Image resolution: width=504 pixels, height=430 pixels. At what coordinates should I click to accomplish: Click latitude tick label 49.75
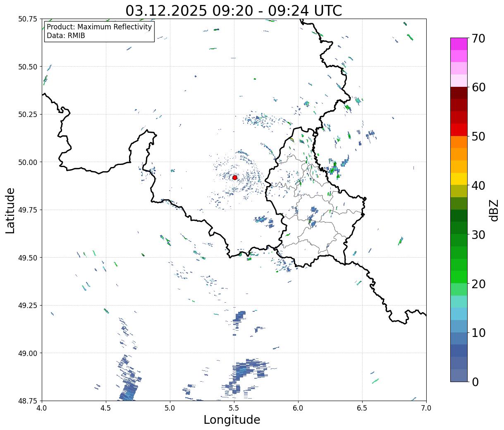[x=28, y=210]
